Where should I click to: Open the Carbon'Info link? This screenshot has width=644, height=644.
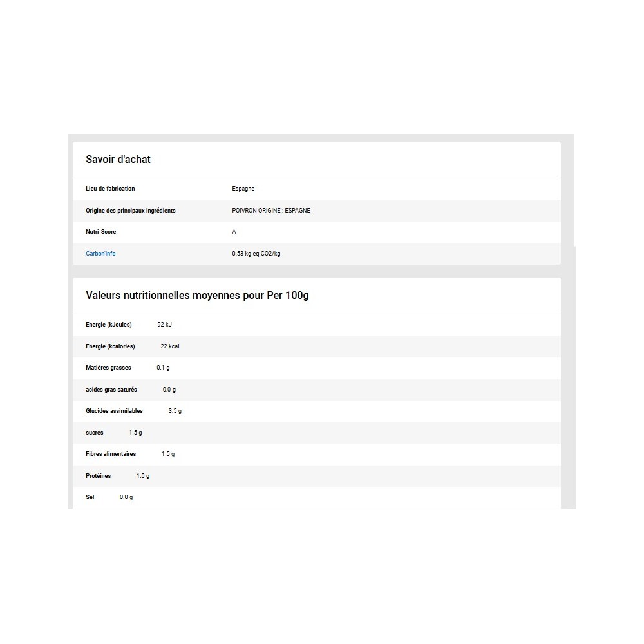100,254
